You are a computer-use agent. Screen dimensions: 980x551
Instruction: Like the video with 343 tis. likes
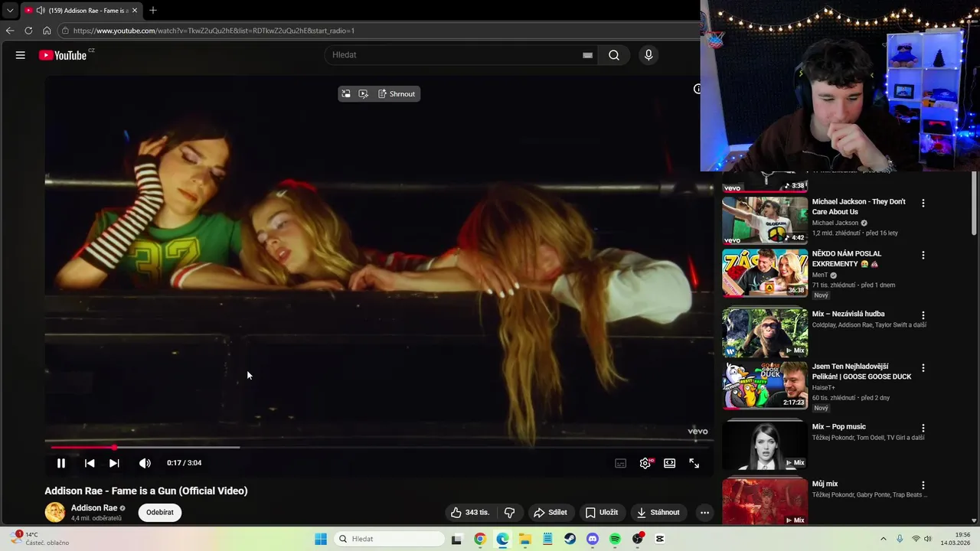(470, 513)
